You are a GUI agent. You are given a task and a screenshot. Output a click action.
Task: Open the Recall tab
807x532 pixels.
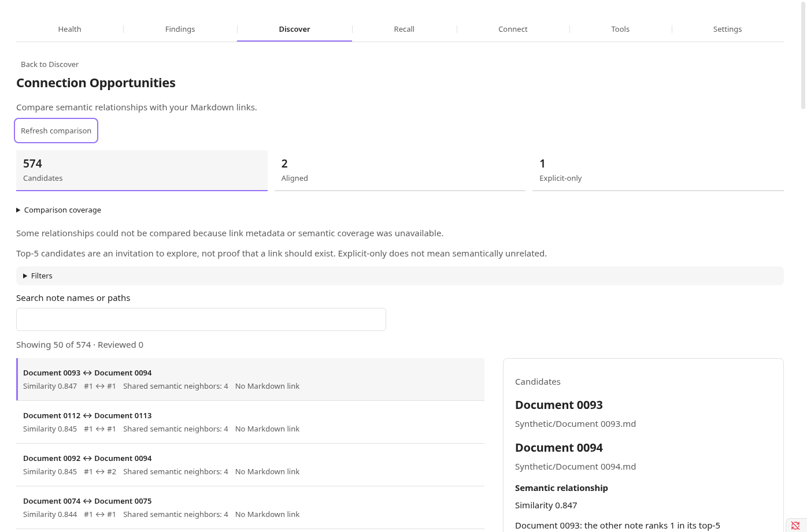[404, 29]
